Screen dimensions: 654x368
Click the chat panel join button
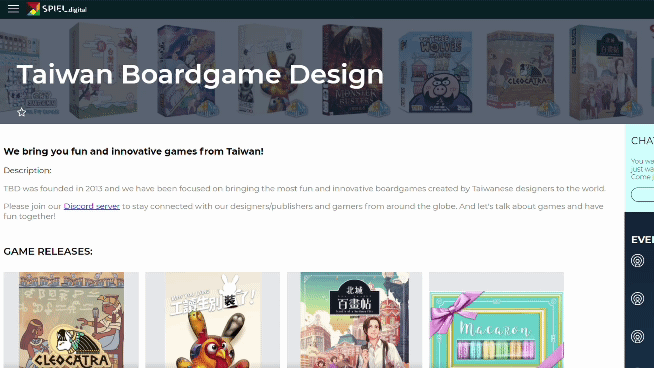pos(642,194)
